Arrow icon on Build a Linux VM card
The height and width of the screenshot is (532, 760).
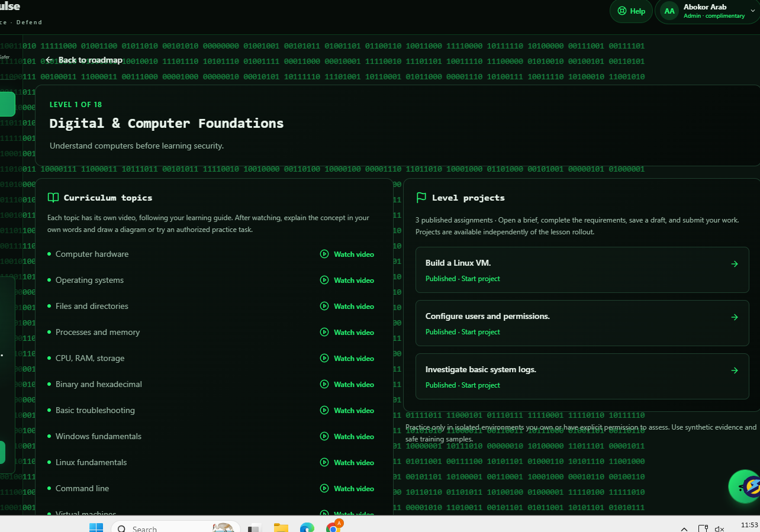pyautogui.click(x=735, y=264)
